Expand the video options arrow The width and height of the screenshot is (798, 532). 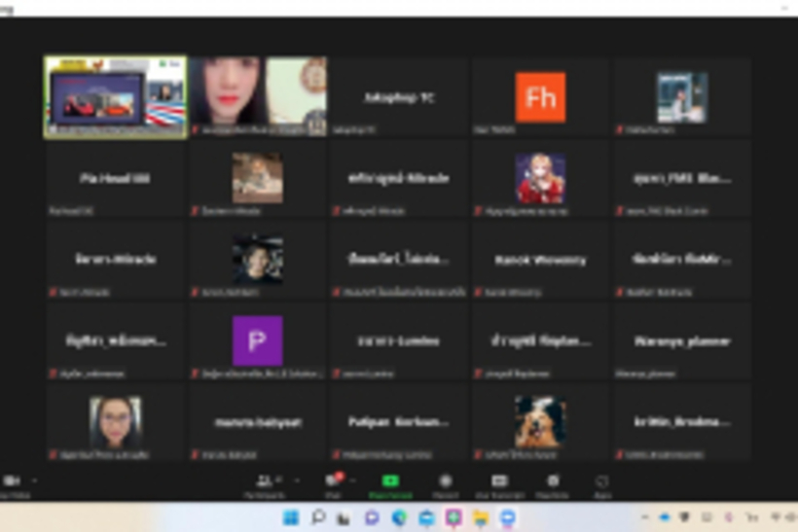pyautogui.click(x=35, y=480)
